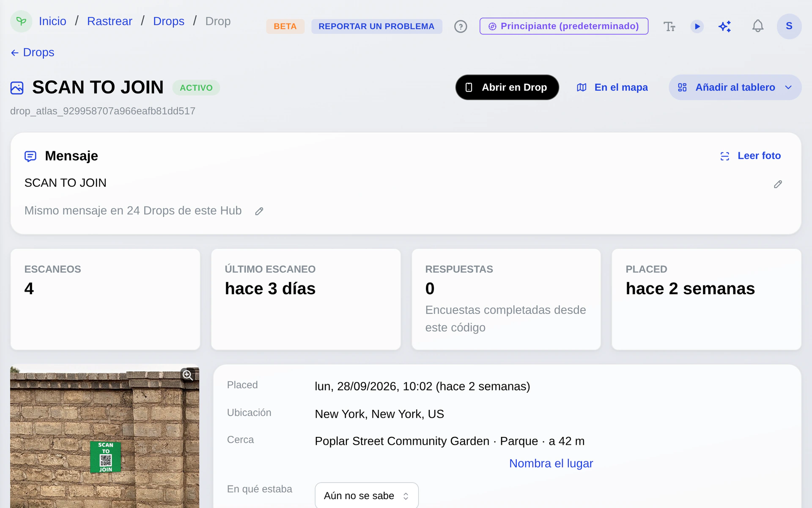The image size is (812, 508).
Task: Click the drop_atlas identifier text
Action: tap(103, 111)
